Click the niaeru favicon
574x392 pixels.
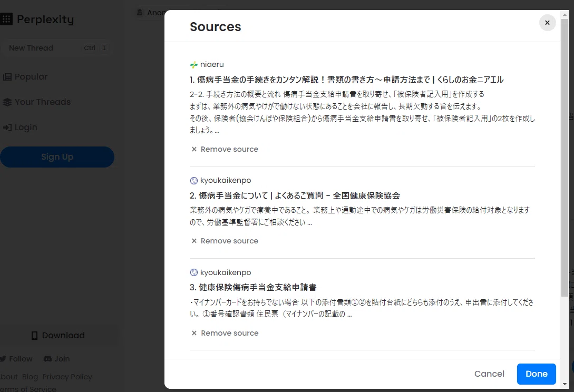193,65
